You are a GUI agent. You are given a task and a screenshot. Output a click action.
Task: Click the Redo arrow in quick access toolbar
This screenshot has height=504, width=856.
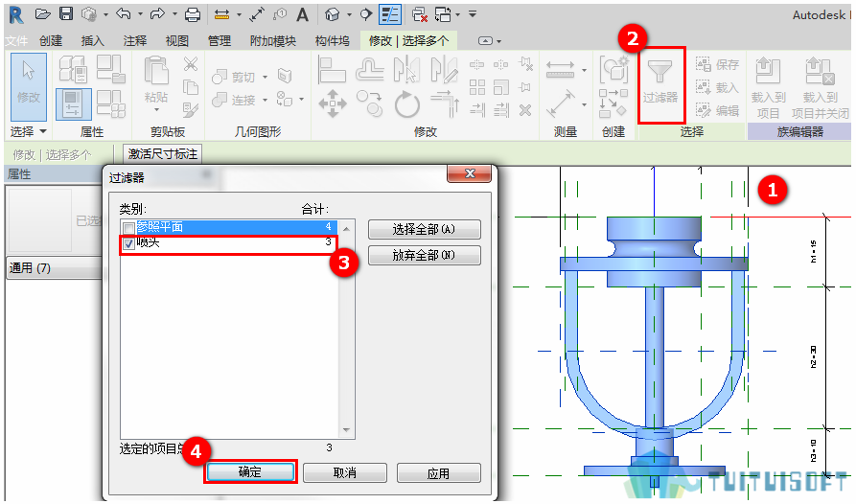pyautogui.click(x=157, y=14)
